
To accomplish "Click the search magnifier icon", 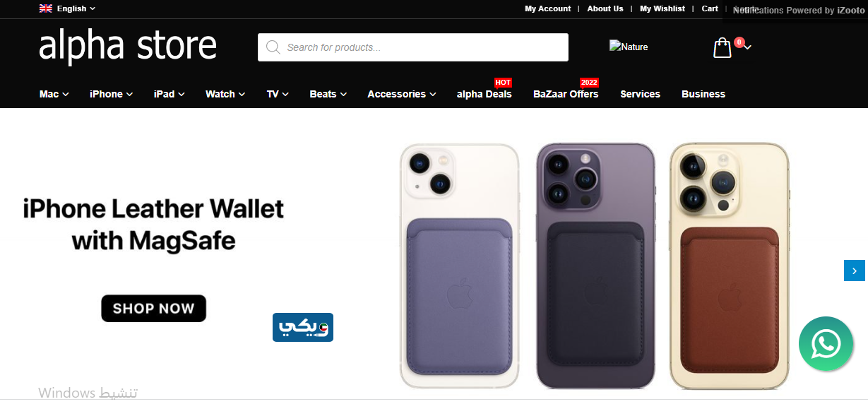I will (273, 47).
